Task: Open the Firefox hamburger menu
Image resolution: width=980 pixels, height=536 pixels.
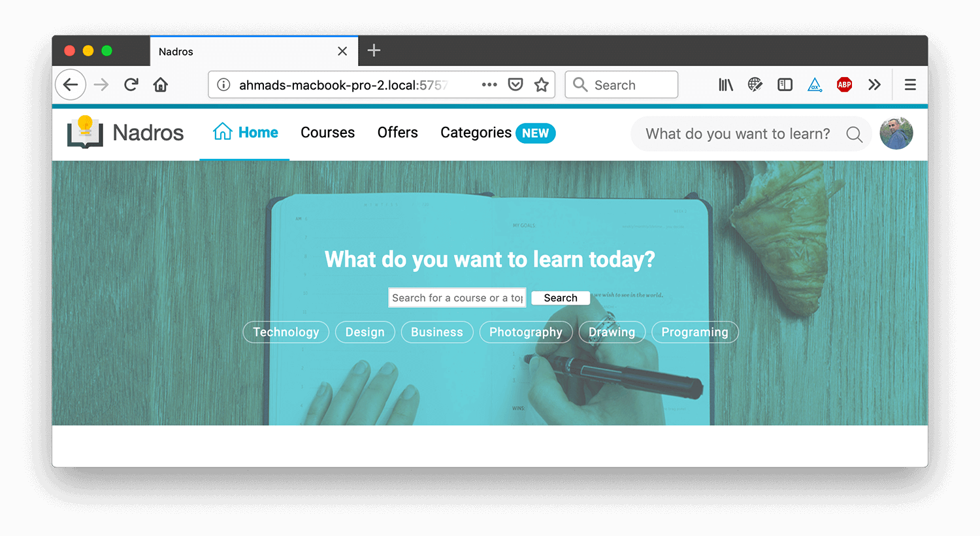Action: 910,84
